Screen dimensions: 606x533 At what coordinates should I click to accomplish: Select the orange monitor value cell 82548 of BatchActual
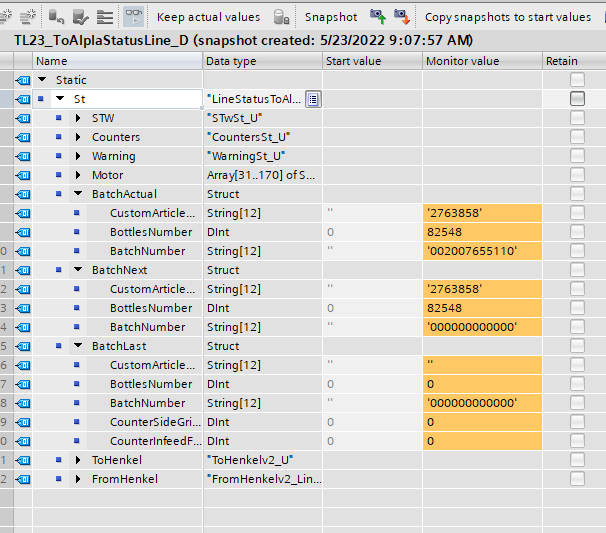tap(482, 232)
